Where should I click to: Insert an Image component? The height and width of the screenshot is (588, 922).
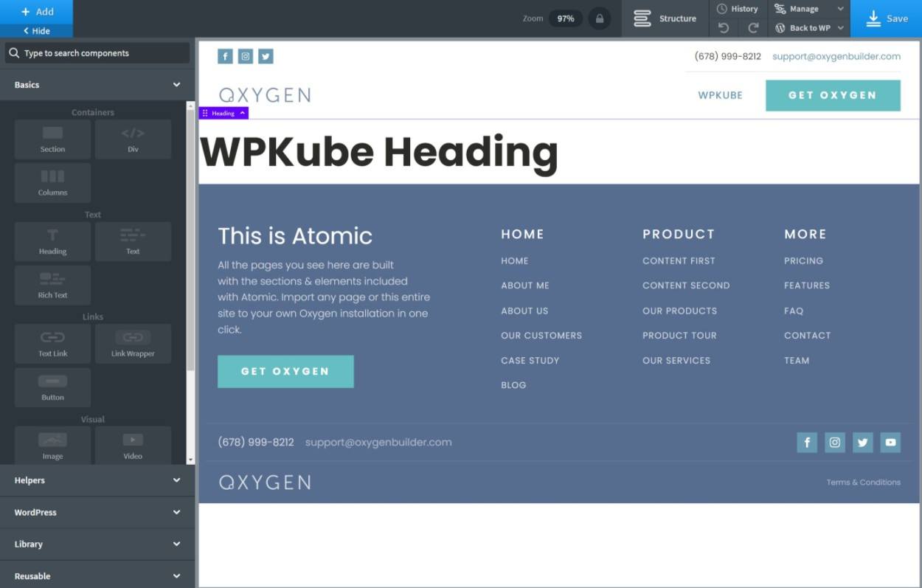(52, 446)
